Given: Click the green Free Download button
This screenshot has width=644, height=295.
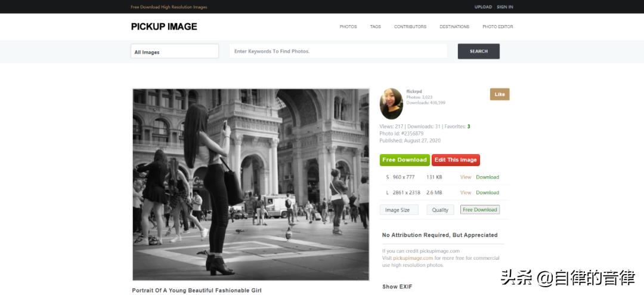Looking at the screenshot, I should pyautogui.click(x=404, y=160).
